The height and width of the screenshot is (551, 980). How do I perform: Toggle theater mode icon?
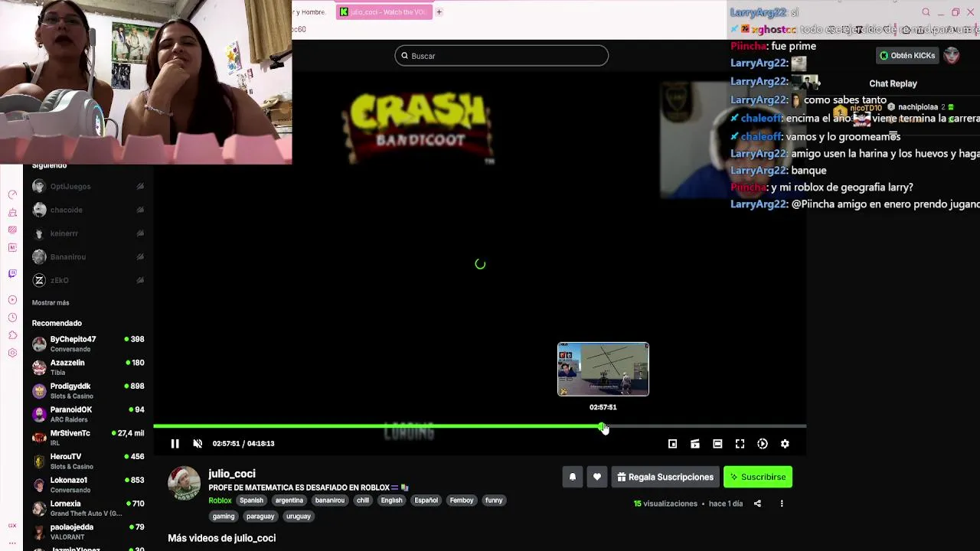pyautogui.click(x=717, y=444)
